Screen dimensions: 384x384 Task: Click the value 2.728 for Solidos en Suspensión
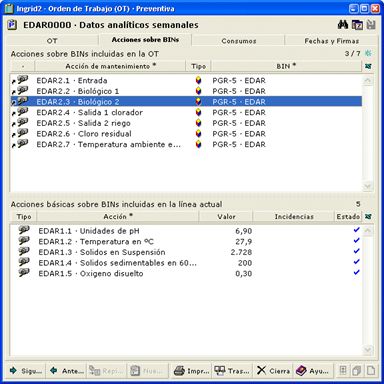pos(241,252)
